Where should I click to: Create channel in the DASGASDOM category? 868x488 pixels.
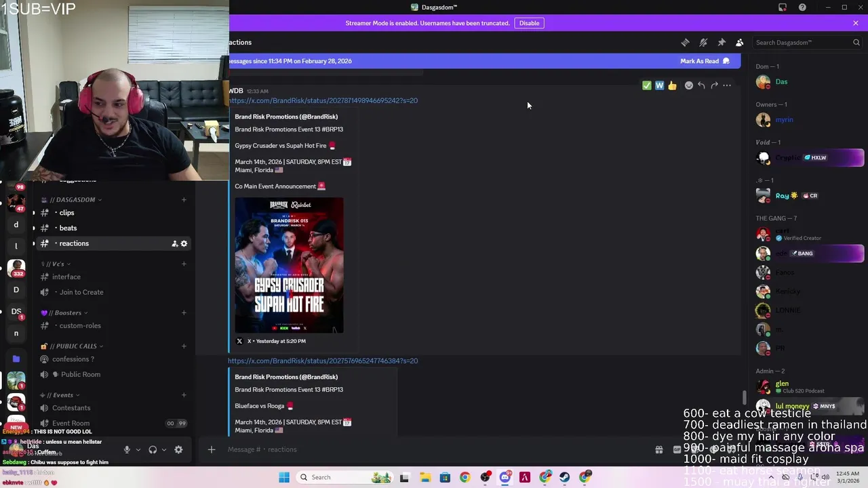tap(184, 200)
